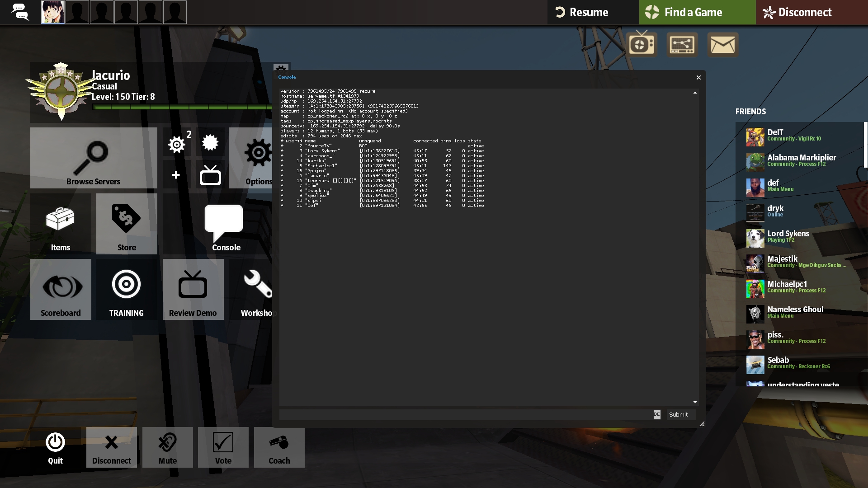Open the Console speech-bubble tile
The image size is (868, 488).
point(225,224)
